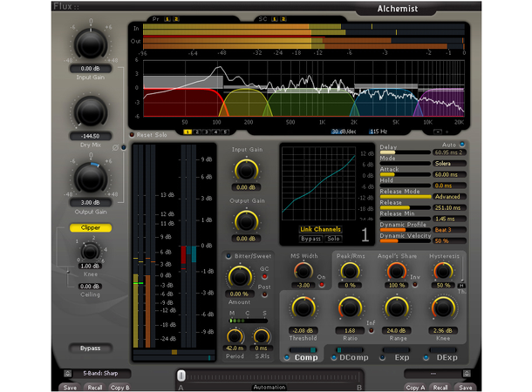Click the Copy A button
Screen dimensions: 532x392
tap(415, 388)
